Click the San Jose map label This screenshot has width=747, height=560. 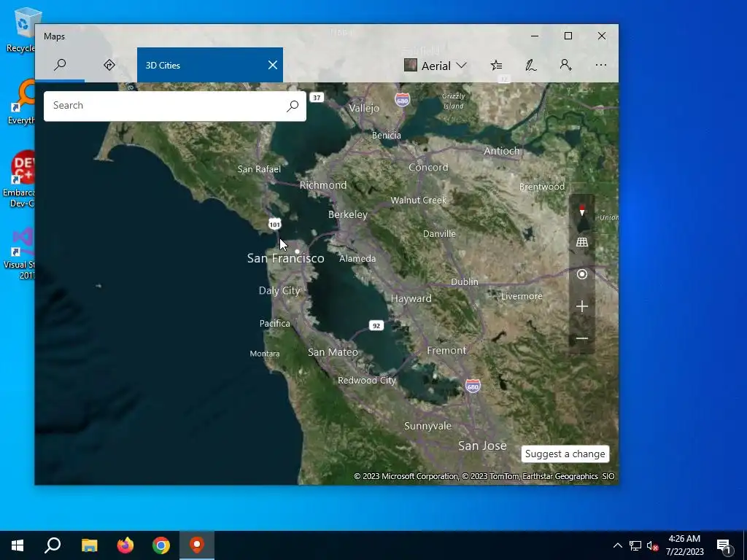point(482,446)
